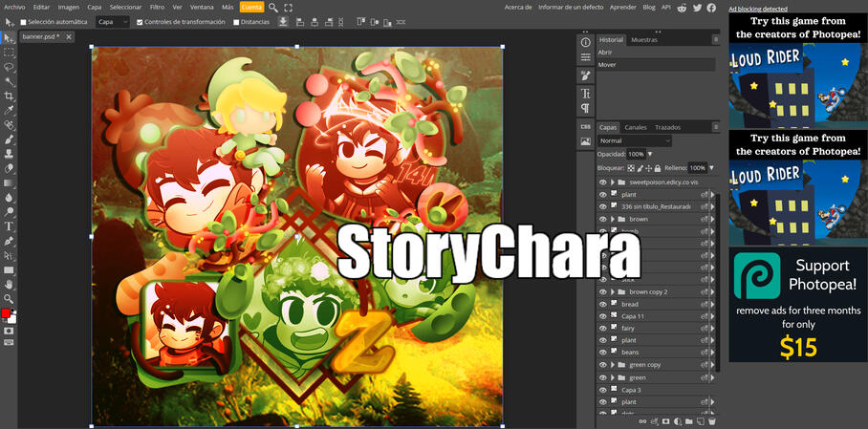Image resolution: width=868 pixels, height=429 pixels.
Task: Toggle the Distancias checkbox
Action: point(236,22)
